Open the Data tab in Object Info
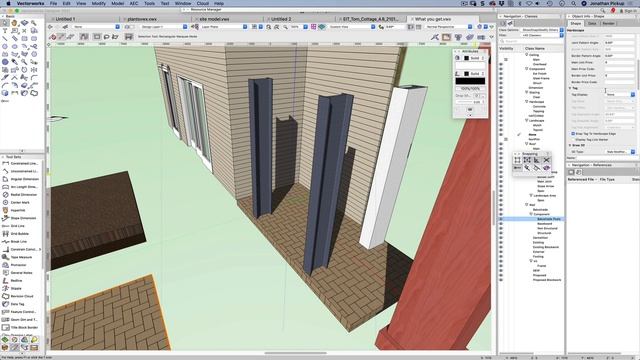Screen dimensions: 640x360 tap(592, 24)
